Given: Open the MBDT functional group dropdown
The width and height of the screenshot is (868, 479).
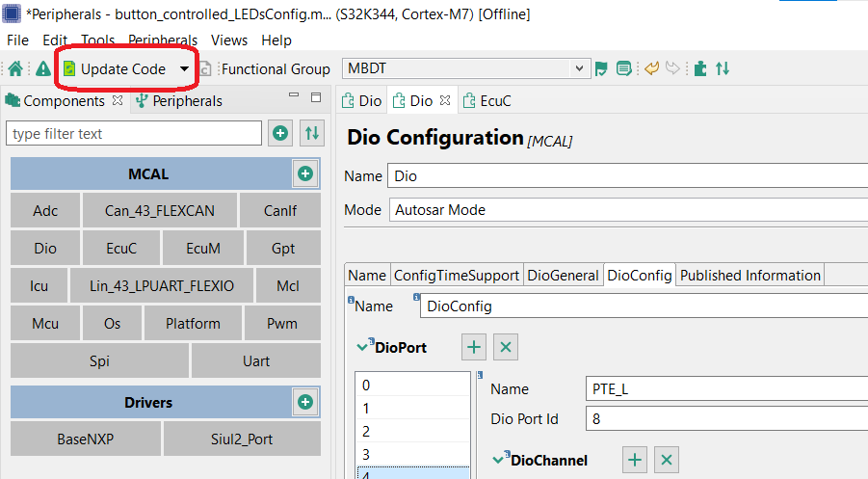Looking at the screenshot, I should pos(580,68).
